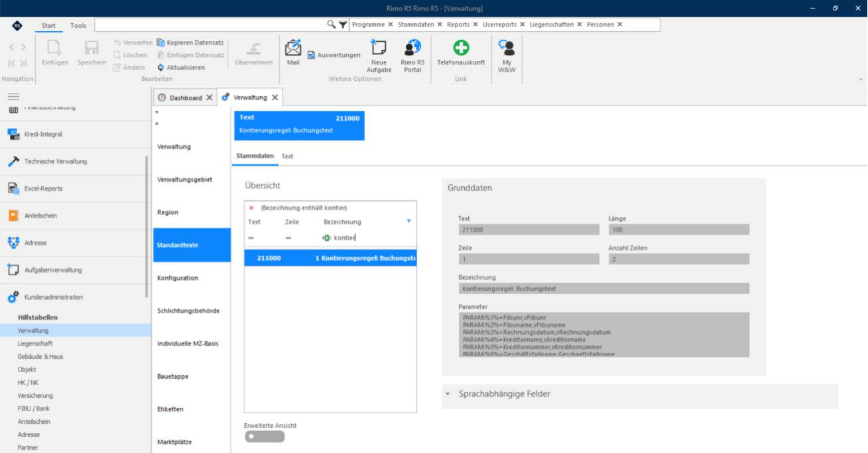
Task: Toggle the Erweiterte Ansicht switch
Action: (265, 436)
